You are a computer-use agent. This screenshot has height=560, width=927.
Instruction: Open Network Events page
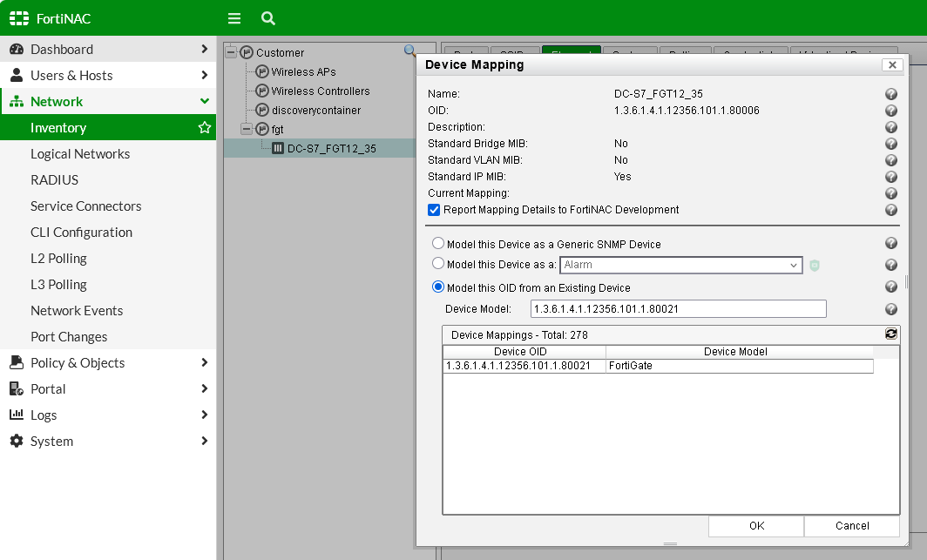(x=77, y=310)
